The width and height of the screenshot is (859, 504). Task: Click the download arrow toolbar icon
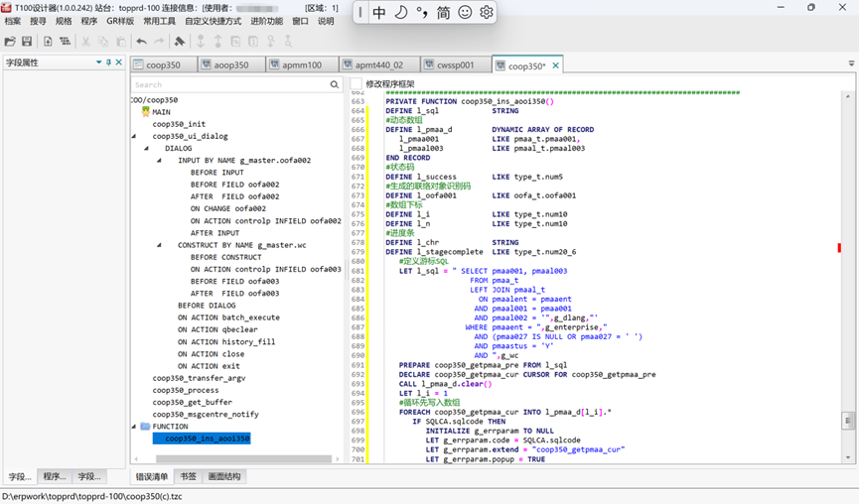point(201,42)
